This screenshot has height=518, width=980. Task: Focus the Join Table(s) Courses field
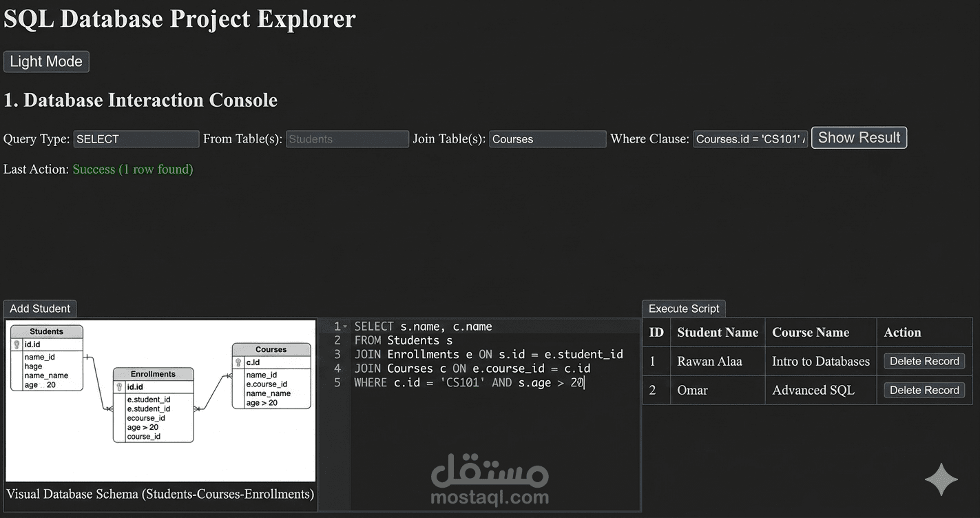tap(548, 139)
